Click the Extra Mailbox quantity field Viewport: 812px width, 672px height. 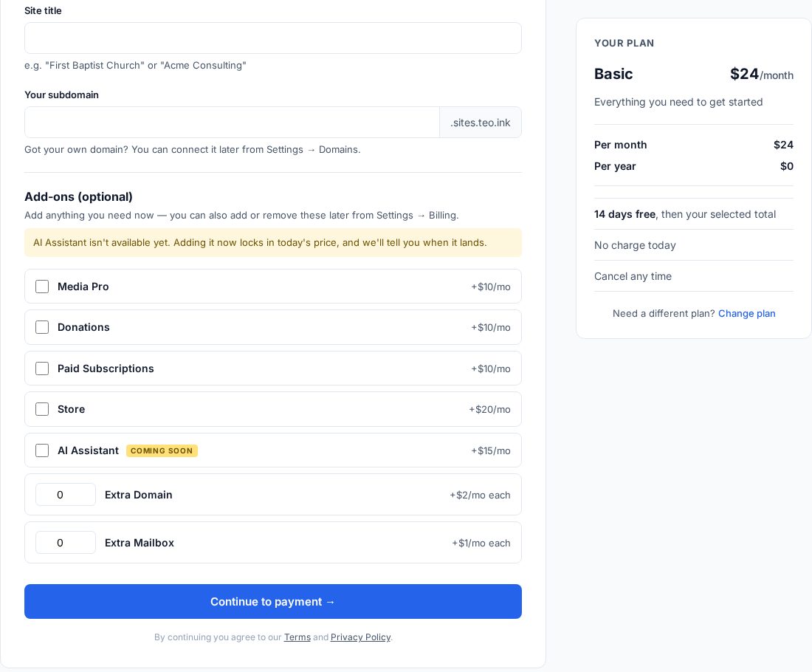tap(65, 543)
